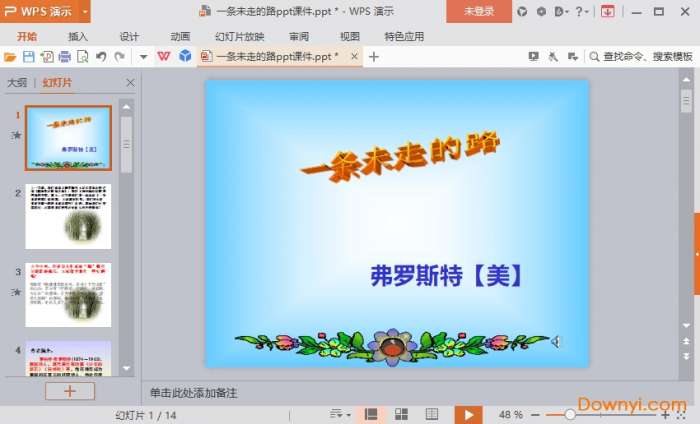This screenshot has height=424, width=700.
Task: Print the presentation with the printer icon
Action: (65, 57)
